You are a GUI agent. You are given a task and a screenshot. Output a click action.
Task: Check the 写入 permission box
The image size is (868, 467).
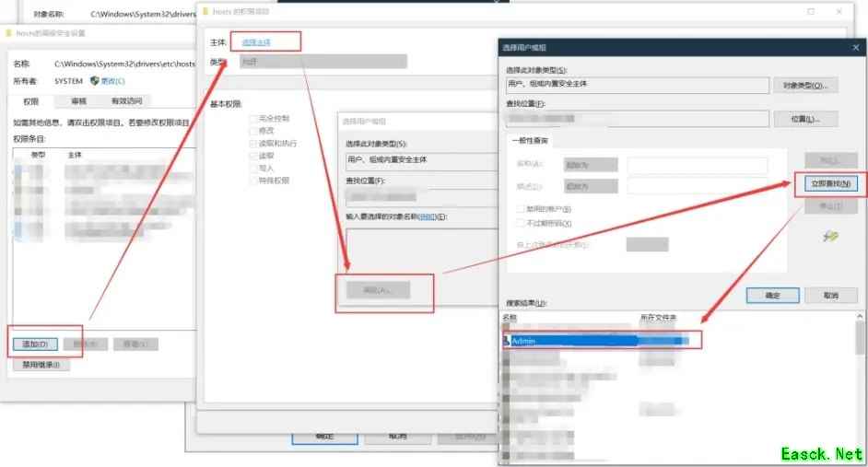pyautogui.click(x=253, y=168)
